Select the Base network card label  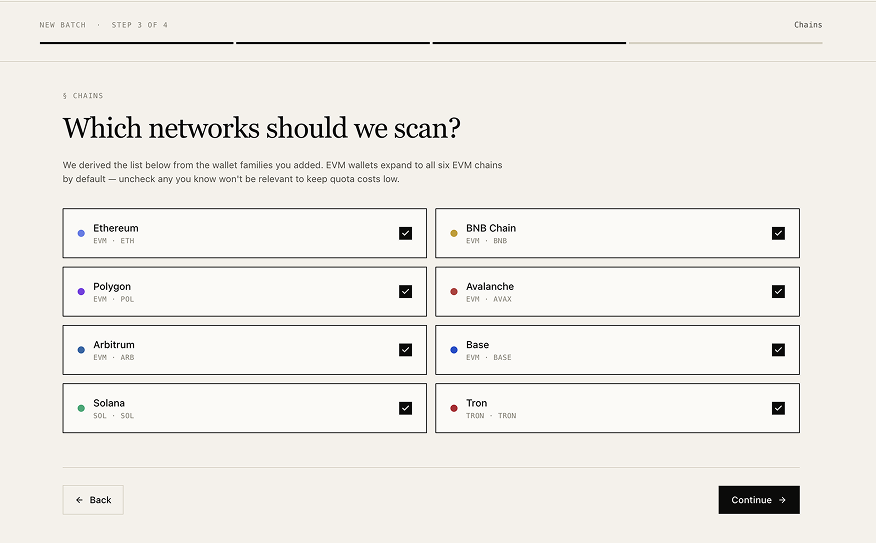tap(478, 345)
